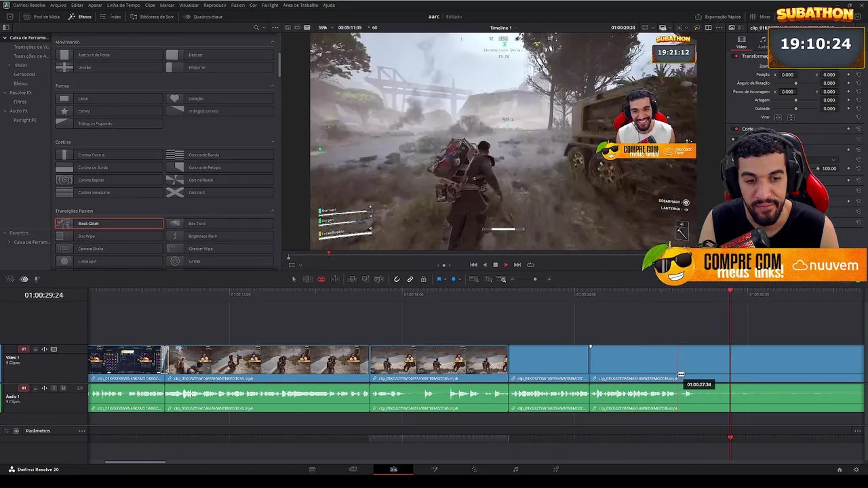
Task: Select first video clip thumbnail on V1
Action: click(x=126, y=360)
